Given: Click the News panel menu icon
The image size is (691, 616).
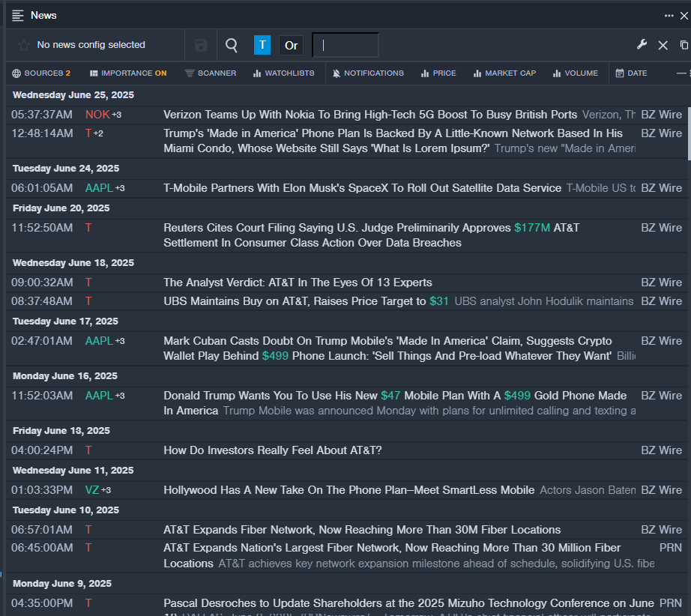Looking at the screenshot, I should [18, 16].
